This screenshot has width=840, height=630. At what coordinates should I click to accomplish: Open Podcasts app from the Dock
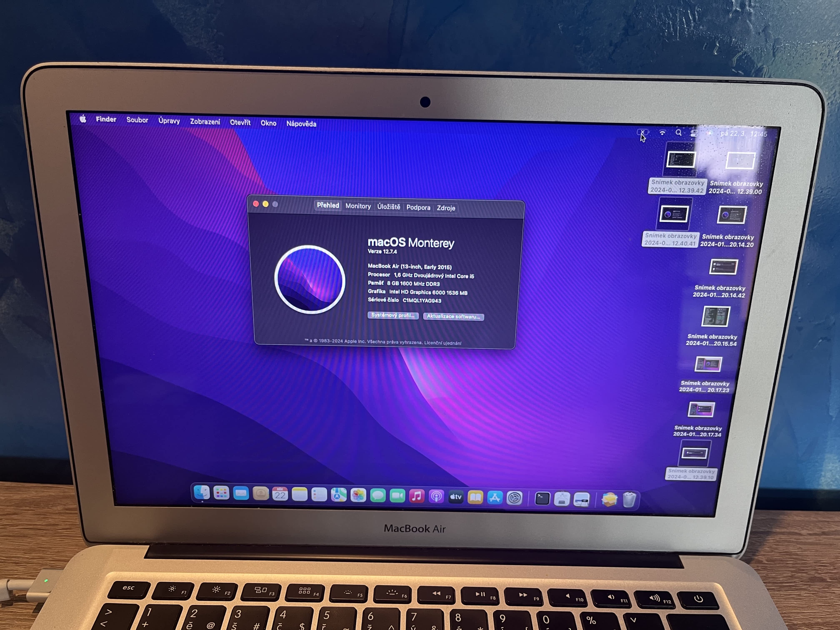tap(436, 496)
